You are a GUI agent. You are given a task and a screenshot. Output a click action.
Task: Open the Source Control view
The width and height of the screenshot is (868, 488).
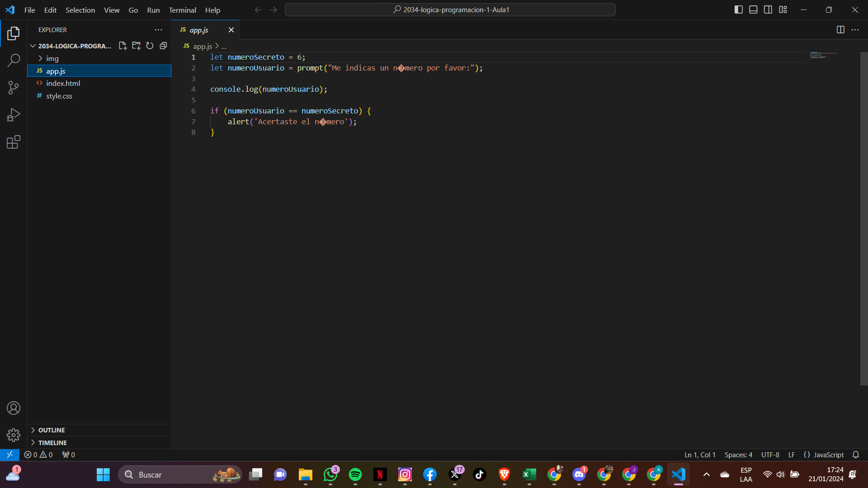point(14,88)
